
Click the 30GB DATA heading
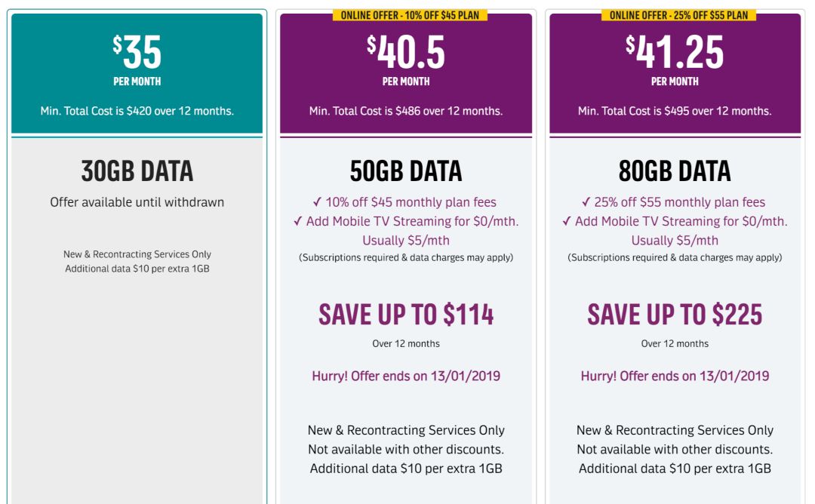[137, 171]
